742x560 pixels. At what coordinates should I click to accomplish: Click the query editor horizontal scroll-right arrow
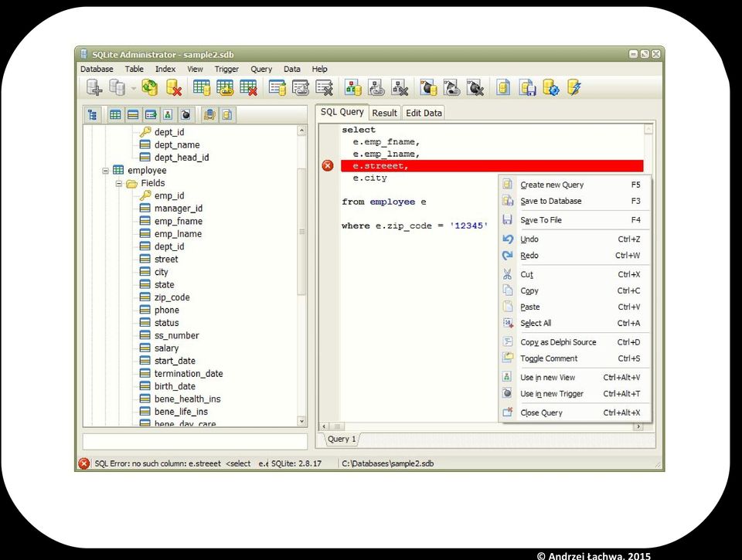point(638,426)
